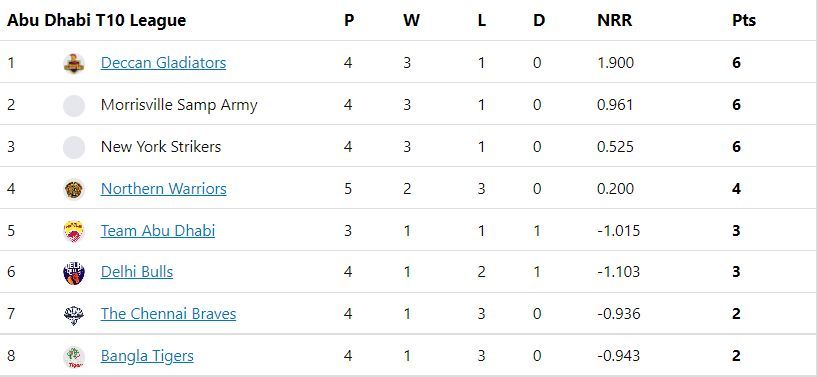This screenshot has height=377, width=817.
Task: Click the Pts column header
Action: [744, 20]
